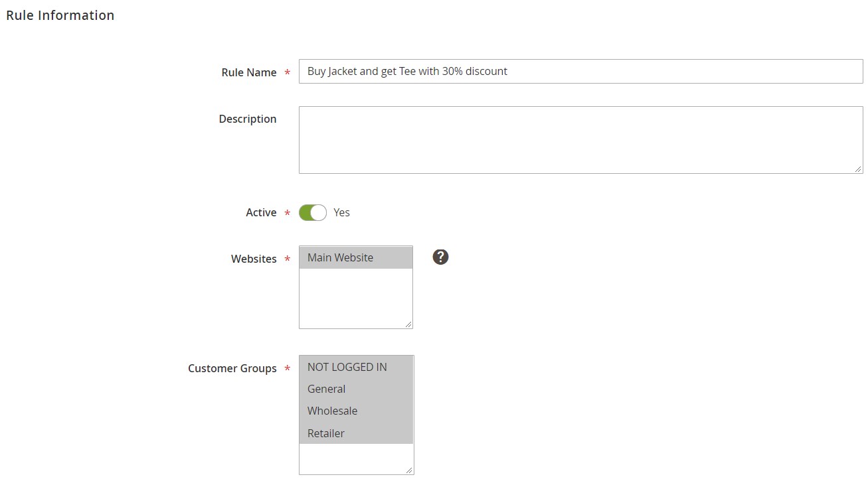Click the Yes label beside Active toggle
This screenshot has width=868, height=481.
341,212
